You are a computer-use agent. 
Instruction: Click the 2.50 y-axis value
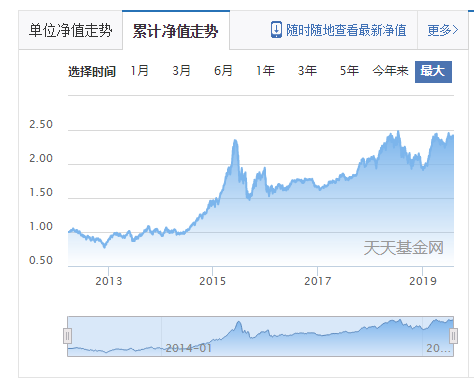click(x=41, y=124)
